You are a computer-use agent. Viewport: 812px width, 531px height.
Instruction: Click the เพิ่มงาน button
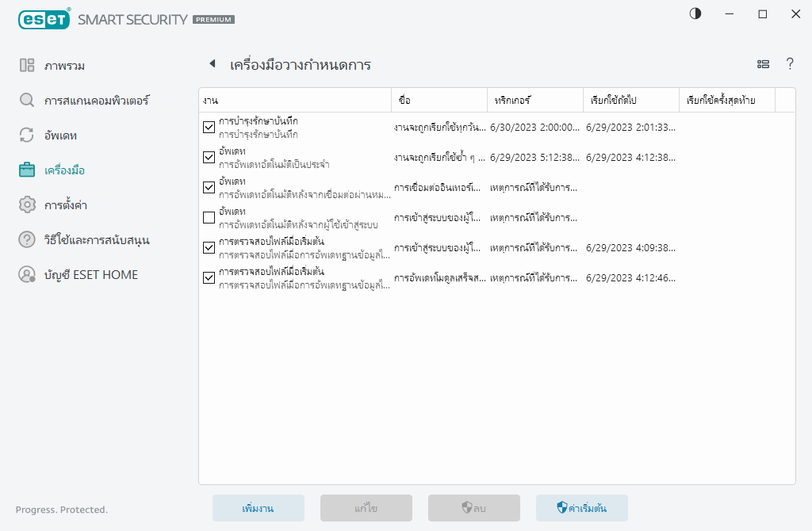click(x=258, y=508)
